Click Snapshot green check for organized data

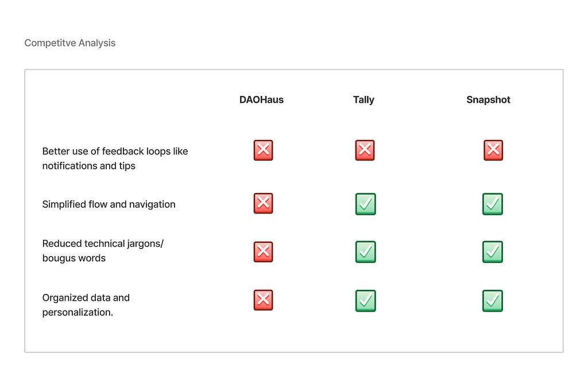[x=493, y=301]
